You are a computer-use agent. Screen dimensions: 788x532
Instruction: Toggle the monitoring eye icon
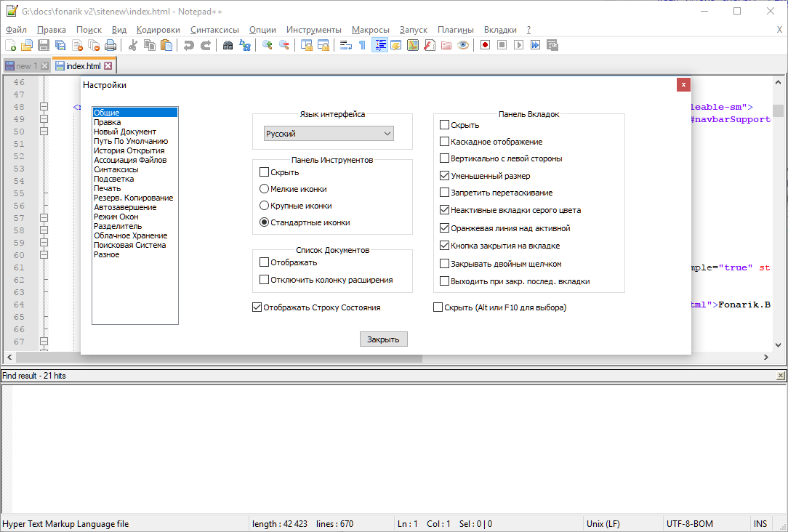[x=463, y=45]
